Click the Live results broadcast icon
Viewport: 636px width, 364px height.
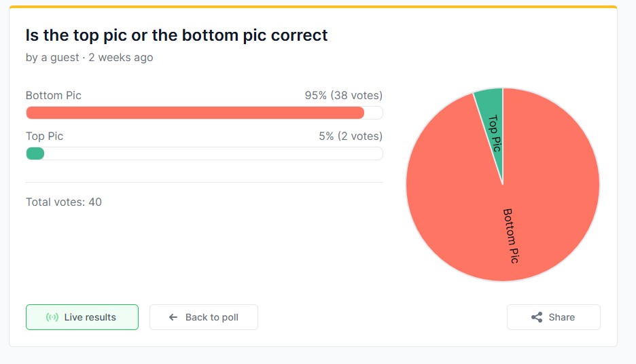click(x=52, y=317)
